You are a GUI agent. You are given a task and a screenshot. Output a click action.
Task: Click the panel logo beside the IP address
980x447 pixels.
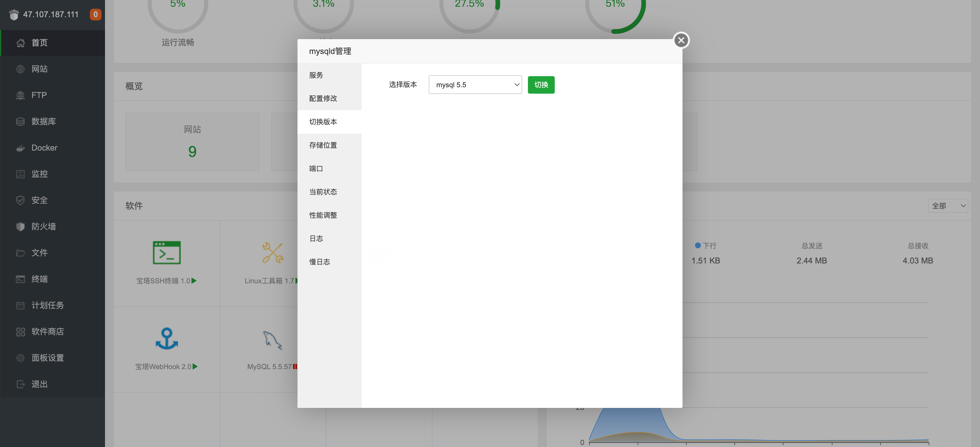14,15
